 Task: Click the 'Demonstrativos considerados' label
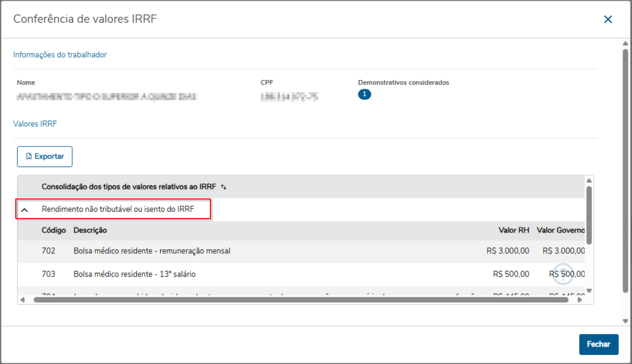404,83
